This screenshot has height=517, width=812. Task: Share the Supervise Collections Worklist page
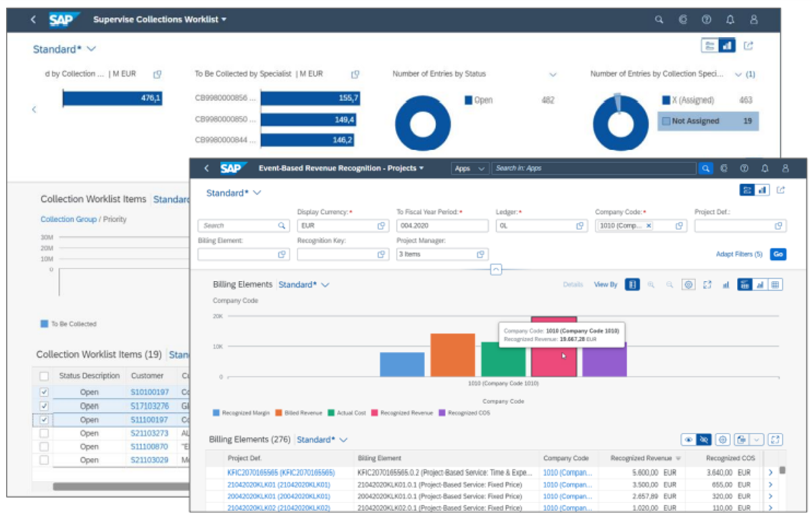pyautogui.click(x=748, y=46)
